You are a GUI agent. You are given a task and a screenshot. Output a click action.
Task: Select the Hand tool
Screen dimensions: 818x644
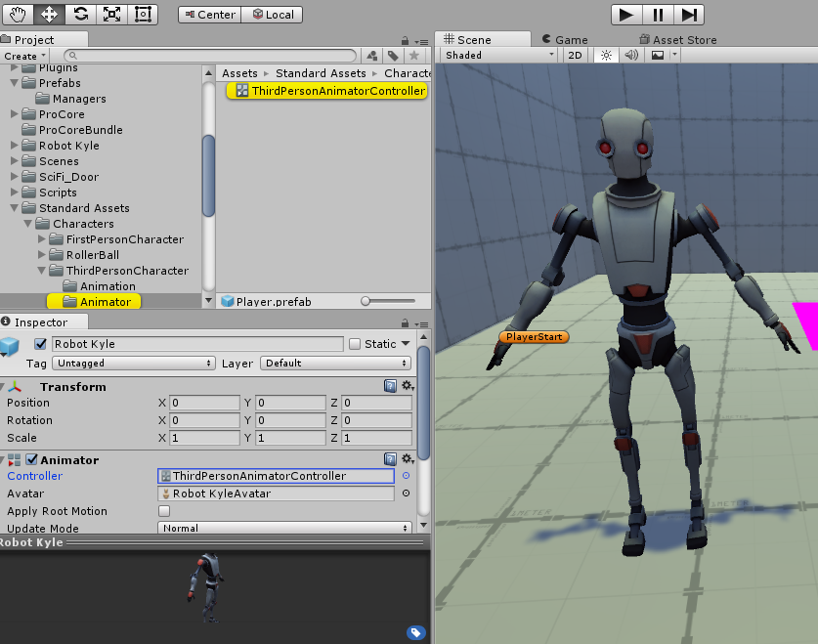(18, 14)
